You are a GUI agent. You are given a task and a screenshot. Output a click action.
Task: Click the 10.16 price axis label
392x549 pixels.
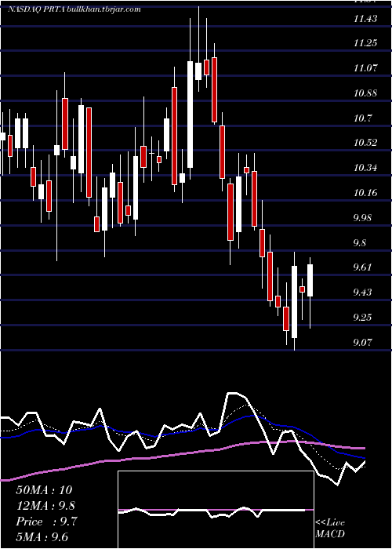[x=365, y=192]
